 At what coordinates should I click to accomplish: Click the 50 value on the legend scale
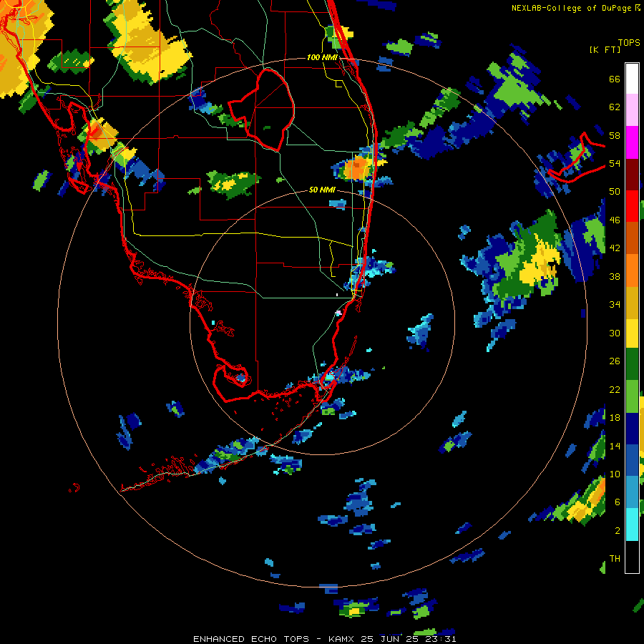(x=615, y=192)
